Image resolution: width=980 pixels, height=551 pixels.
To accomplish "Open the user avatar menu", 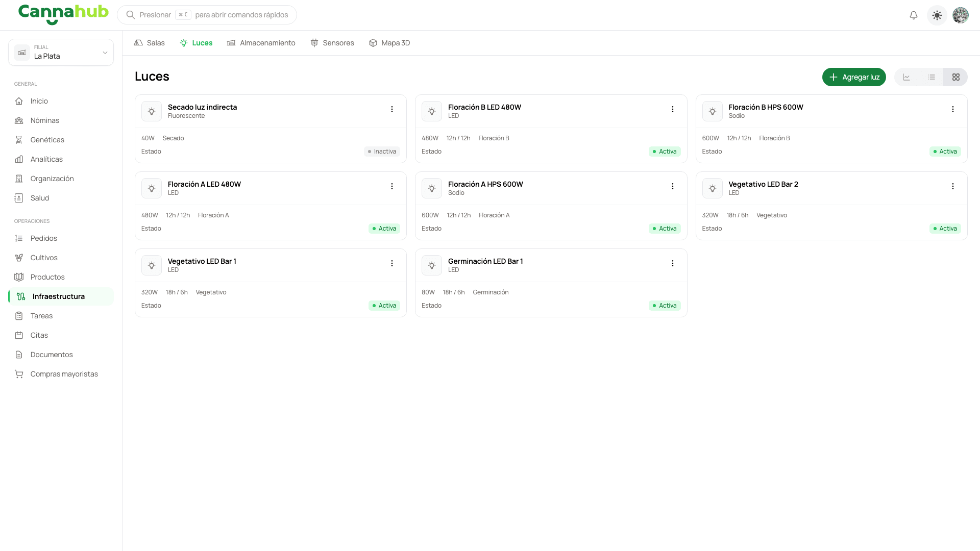I will coord(961,15).
